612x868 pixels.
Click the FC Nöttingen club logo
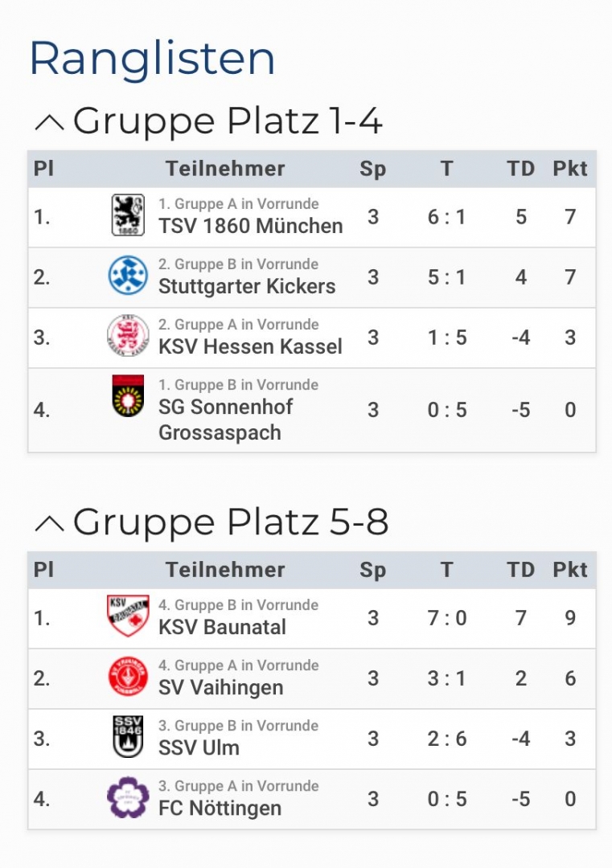[128, 797]
